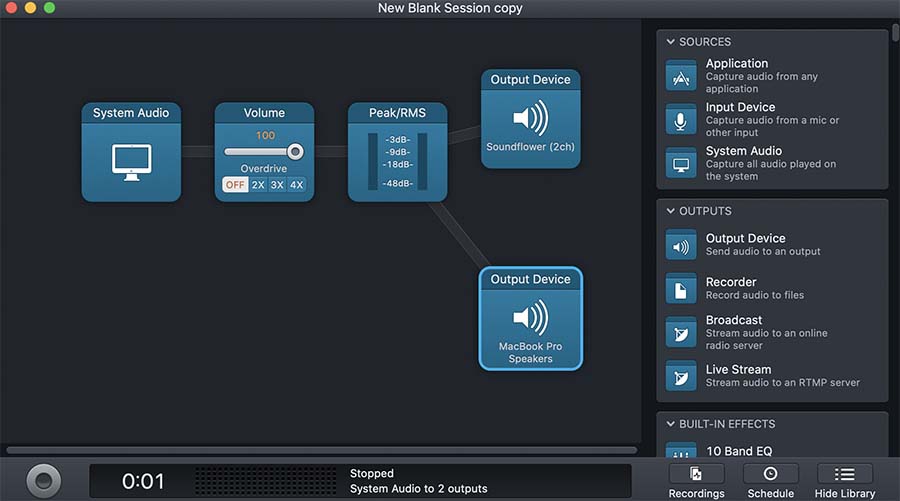Collapse the SOURCES section
The image size is (900, 501).
[x=669, y=42]
